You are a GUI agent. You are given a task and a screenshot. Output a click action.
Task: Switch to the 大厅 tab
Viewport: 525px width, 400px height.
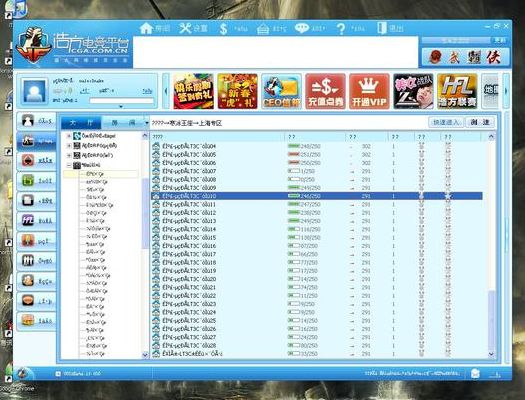click(81, 123)
